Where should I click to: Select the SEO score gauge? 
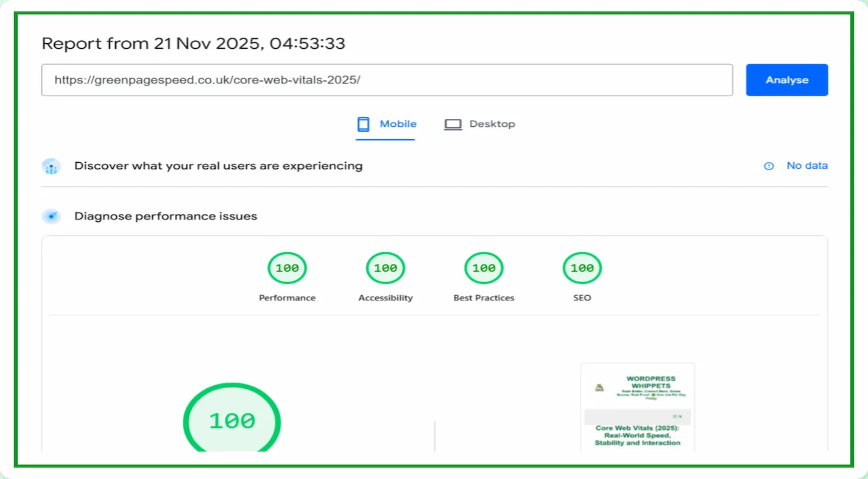tap(582, 268)
